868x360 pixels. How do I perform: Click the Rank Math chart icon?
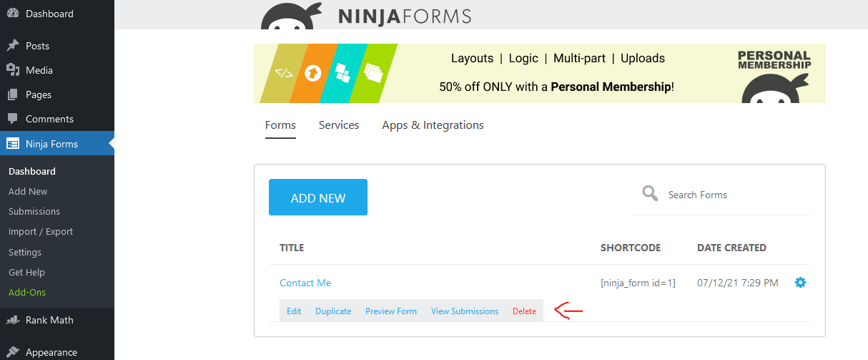coord(12,320)
